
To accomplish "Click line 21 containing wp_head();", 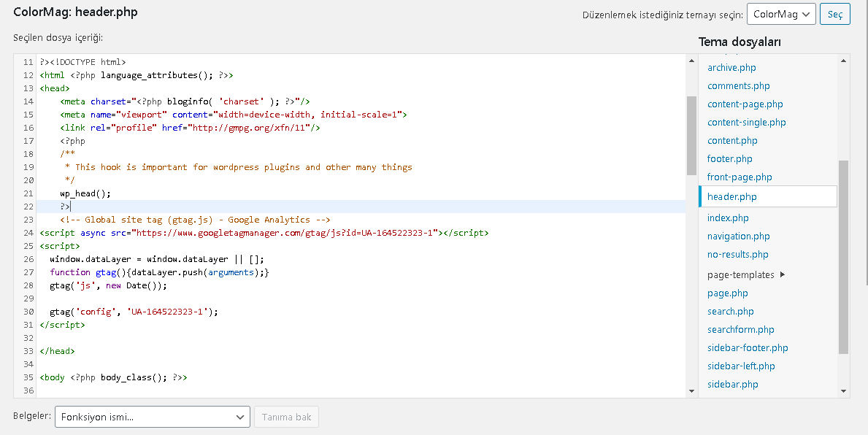I will (85, 193).
